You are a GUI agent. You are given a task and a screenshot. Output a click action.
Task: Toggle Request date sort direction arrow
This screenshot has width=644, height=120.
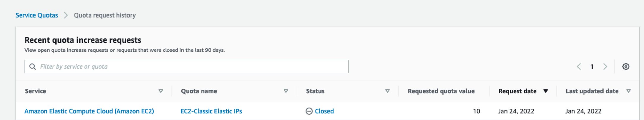[x=545, y=91]
